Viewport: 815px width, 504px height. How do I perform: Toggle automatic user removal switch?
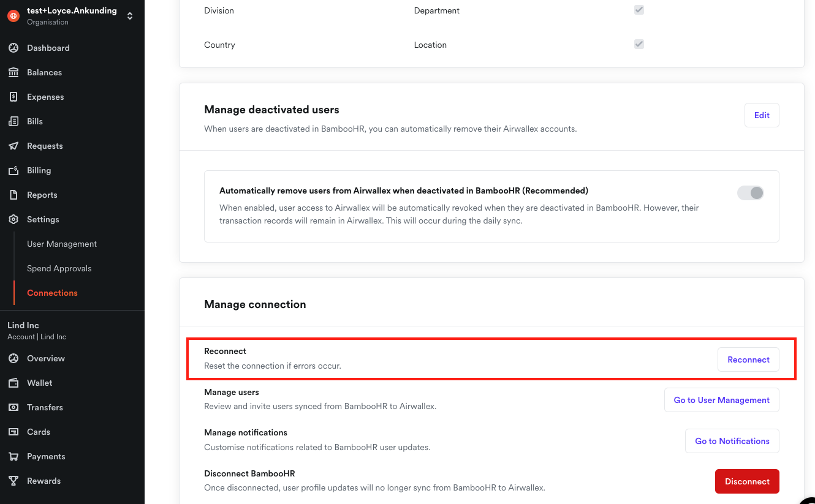751,193
